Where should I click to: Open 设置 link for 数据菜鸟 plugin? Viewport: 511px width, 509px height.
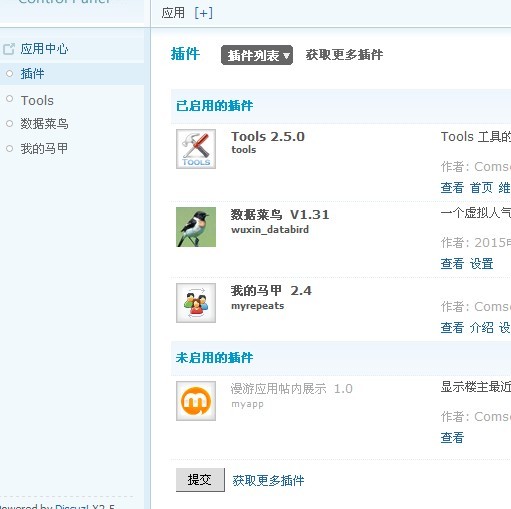pyautogui.click(x=482, y=264)
